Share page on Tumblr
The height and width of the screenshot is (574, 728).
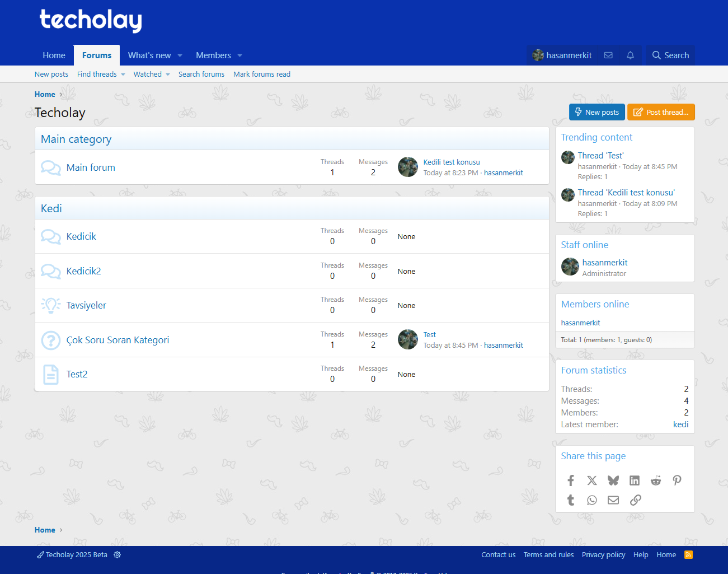pyautogui.click(x=571, y=500)
